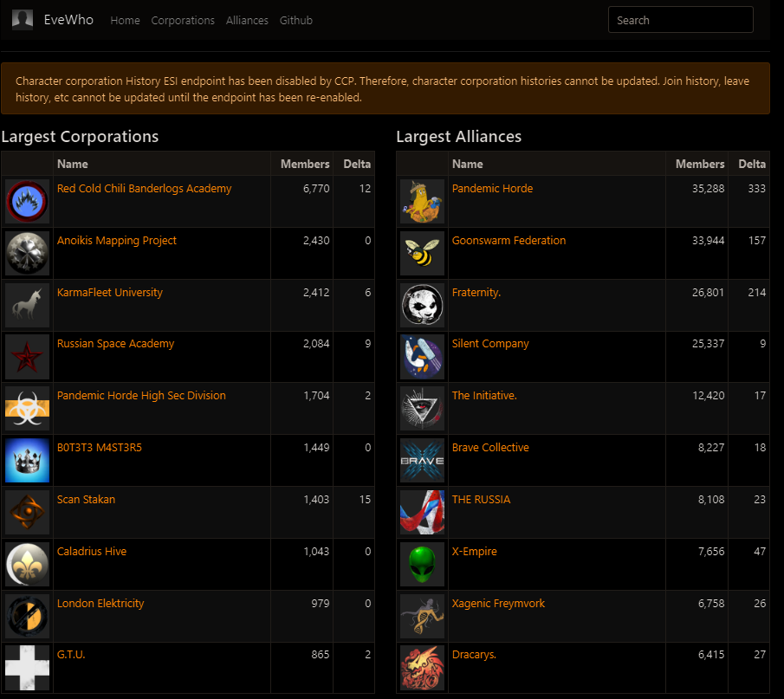Open Xagenic Freymvork alliance logo
The width and height of the screenshot is (784, 699).
(423, 617)
